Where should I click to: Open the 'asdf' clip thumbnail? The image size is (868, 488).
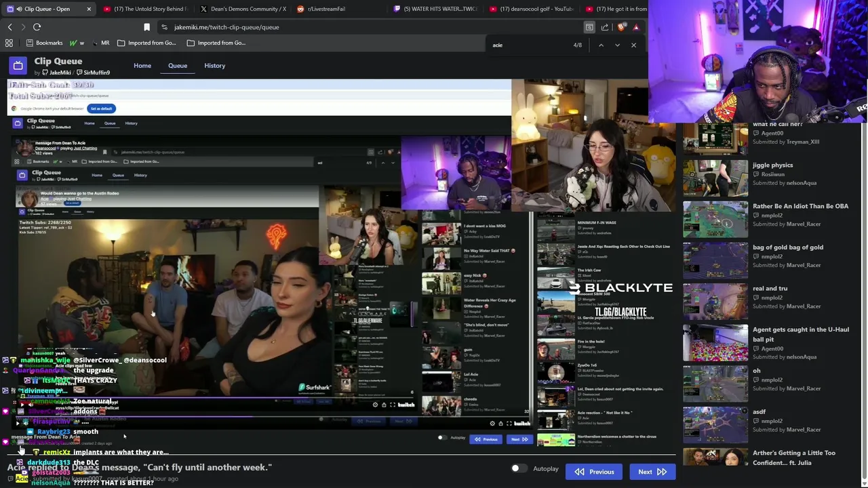[x=715, y=424]
